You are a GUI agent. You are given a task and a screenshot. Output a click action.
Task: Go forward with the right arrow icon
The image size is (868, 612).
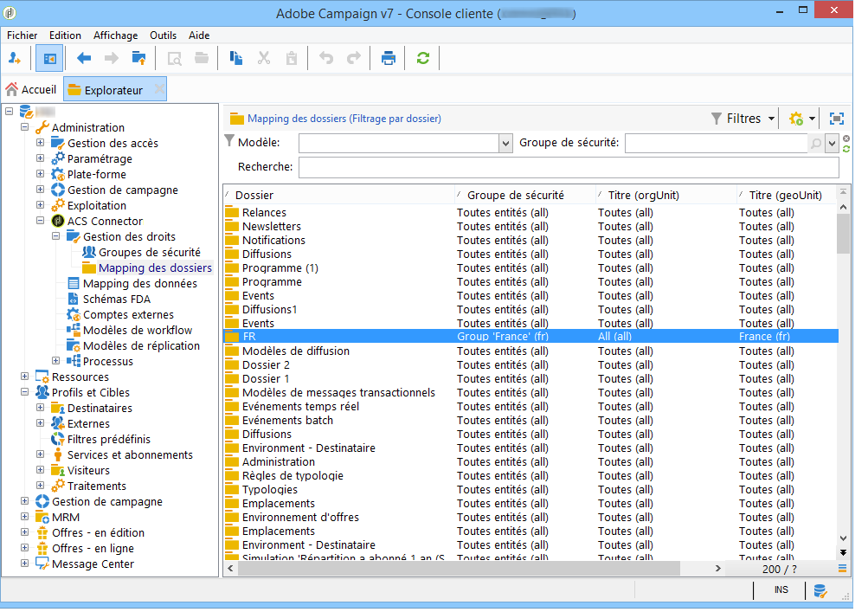[x=112, y=58]
